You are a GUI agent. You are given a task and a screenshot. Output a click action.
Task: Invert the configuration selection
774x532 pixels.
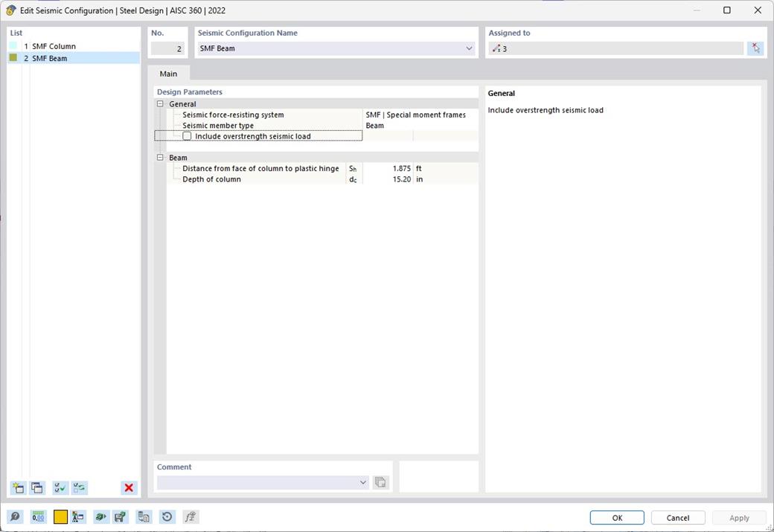click(79, 487)
